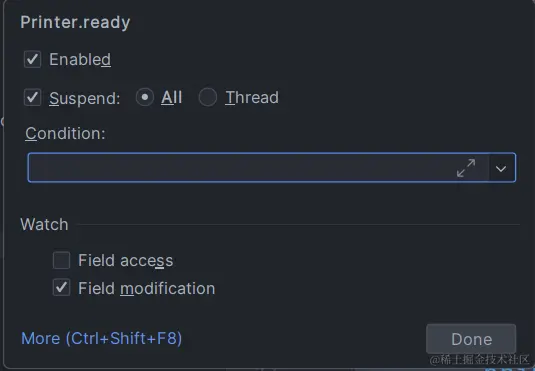The height and width of the screenshot is (371, 535).
Task: Click the Watch section header
Action: (44, 225)
